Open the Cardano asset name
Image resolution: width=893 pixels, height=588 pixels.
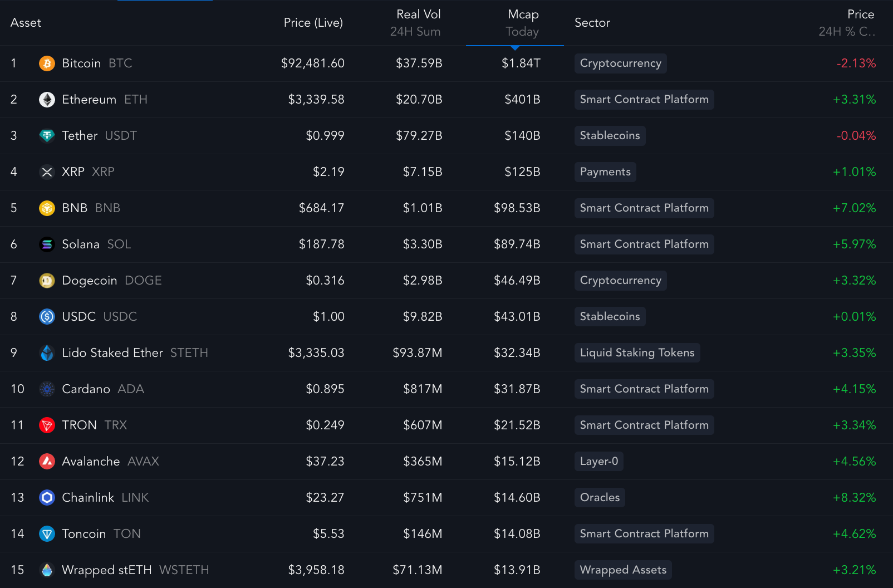tap(86, 389)
